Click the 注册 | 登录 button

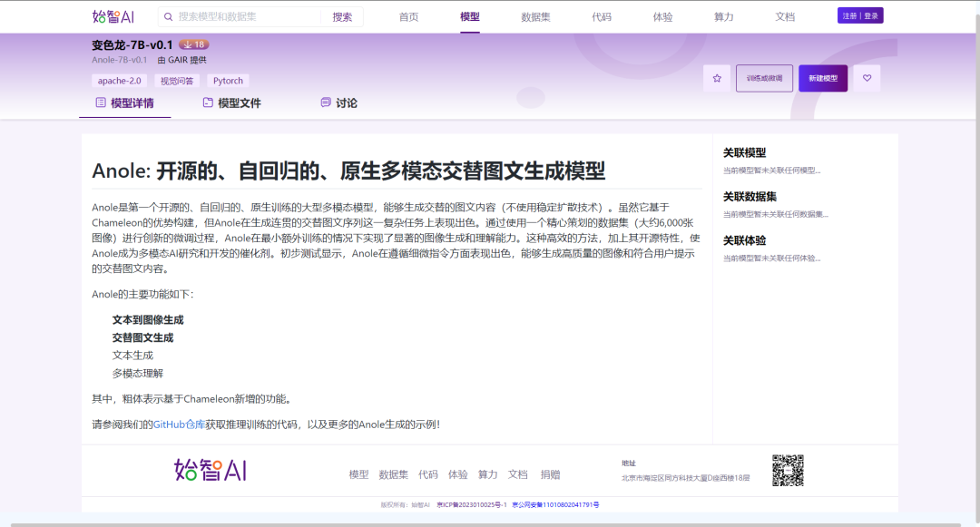[860, 15]
